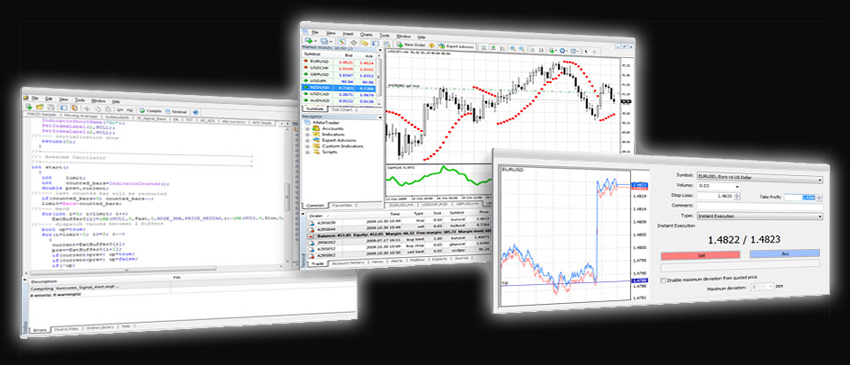Viewport: 850px width, 365px height.
Task: Click Navigator folder icon in terminal toolbar
Action: tap(365, 43)
